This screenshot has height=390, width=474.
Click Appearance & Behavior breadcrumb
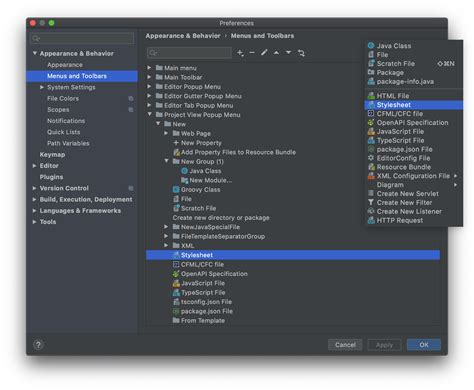[183, 36]
